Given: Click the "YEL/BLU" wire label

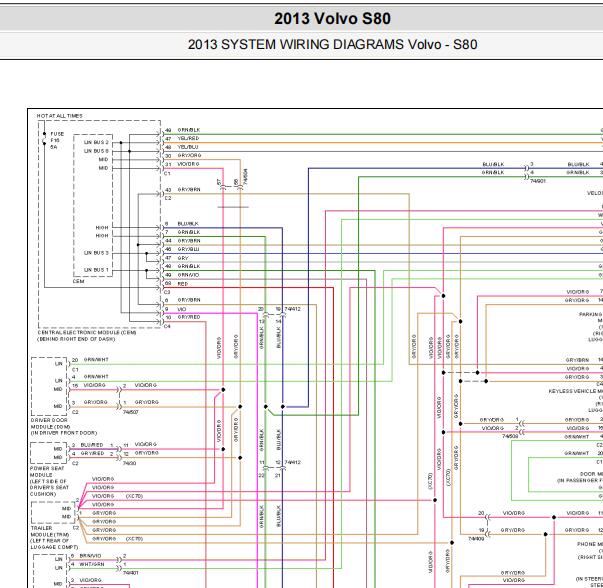Looking at the screenshot, I should tap(188, 147).
